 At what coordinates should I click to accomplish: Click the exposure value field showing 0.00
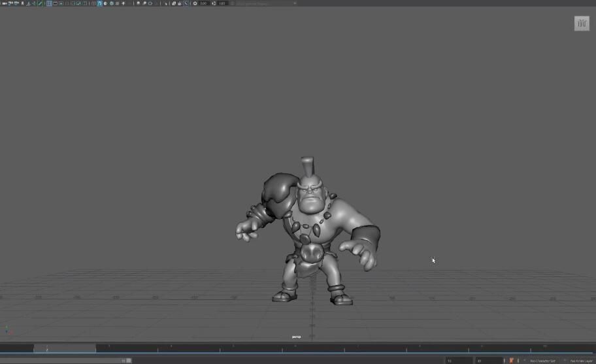tap(204, 3)
